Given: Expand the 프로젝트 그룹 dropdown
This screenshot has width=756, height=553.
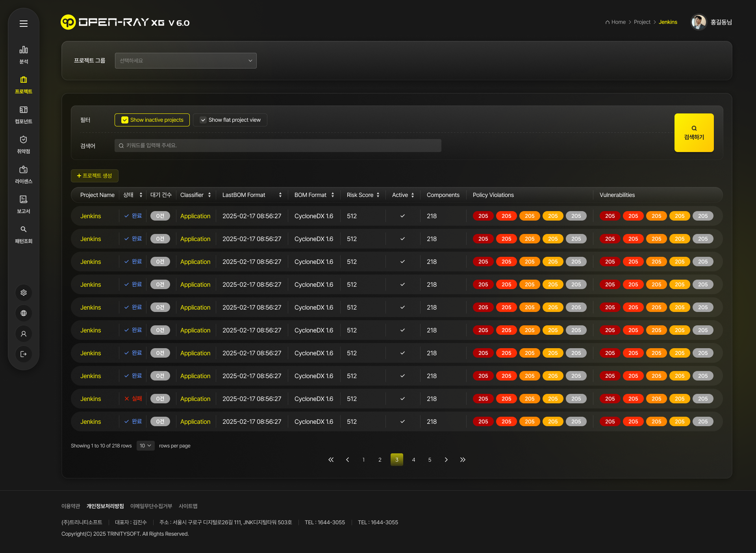Looking at the screenshot, I should click(185, 61).
